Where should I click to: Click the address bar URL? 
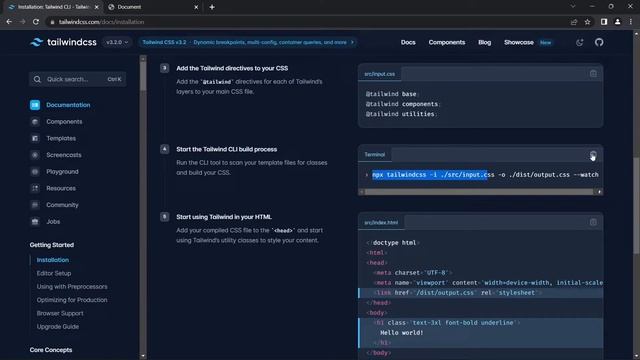pos(101,22)
